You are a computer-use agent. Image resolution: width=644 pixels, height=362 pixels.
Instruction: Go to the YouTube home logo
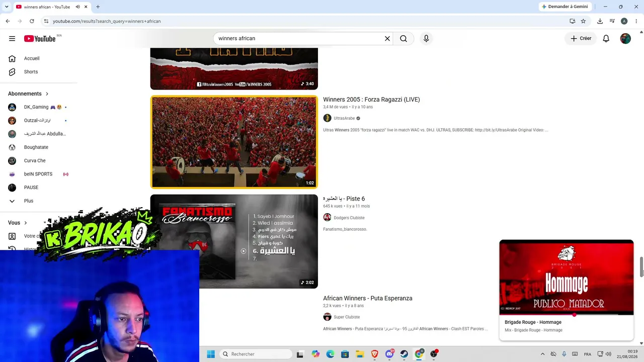tap(40, 39)
